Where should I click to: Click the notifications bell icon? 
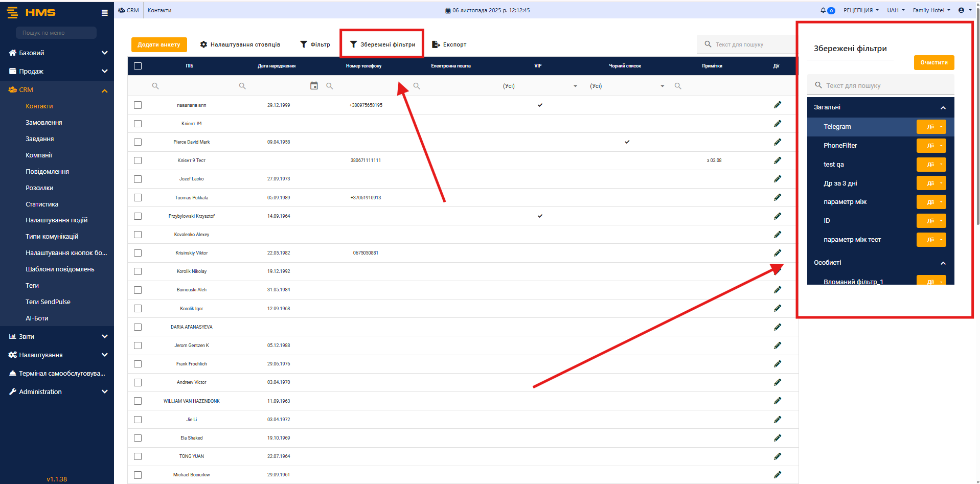pos(823,10)
